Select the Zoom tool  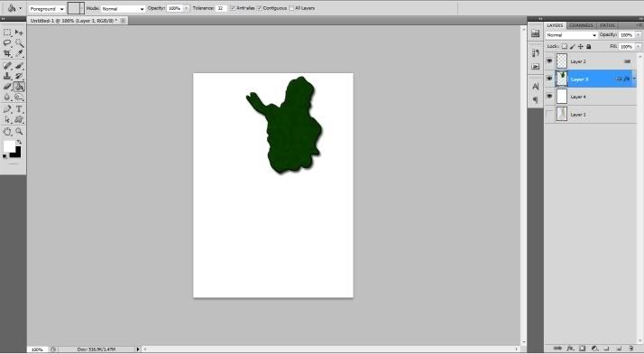click(19, 132)
